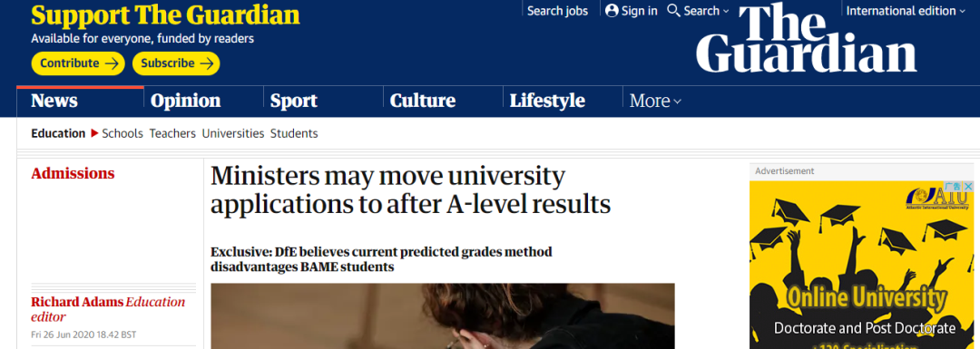Screen dimensions: 980x349
Task: Click the Admissions topic link
Action: (73, 173)
